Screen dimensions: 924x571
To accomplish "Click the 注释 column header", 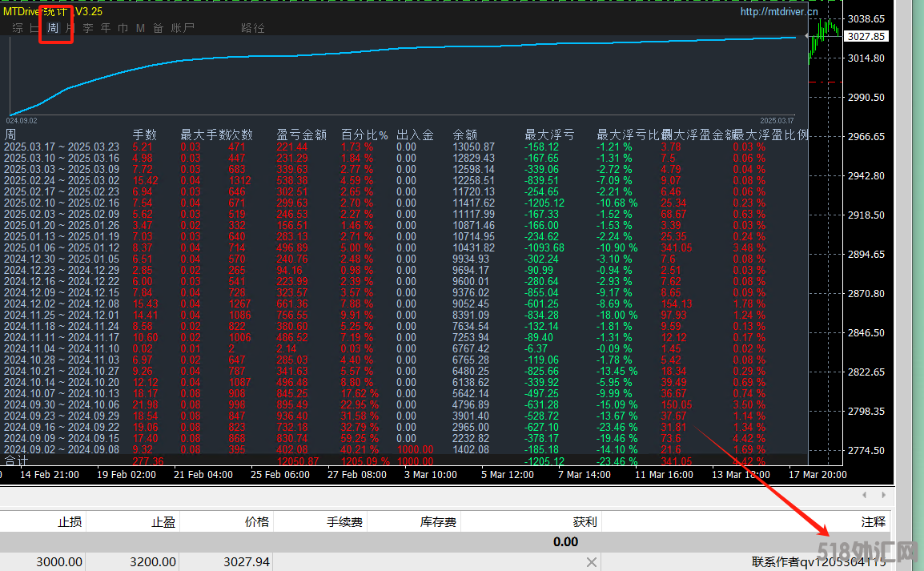I will (x=873, y=522).
